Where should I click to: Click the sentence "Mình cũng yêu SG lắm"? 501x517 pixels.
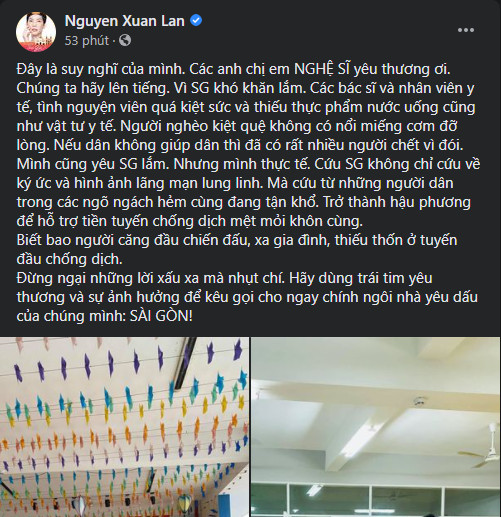tap(93, 164)
